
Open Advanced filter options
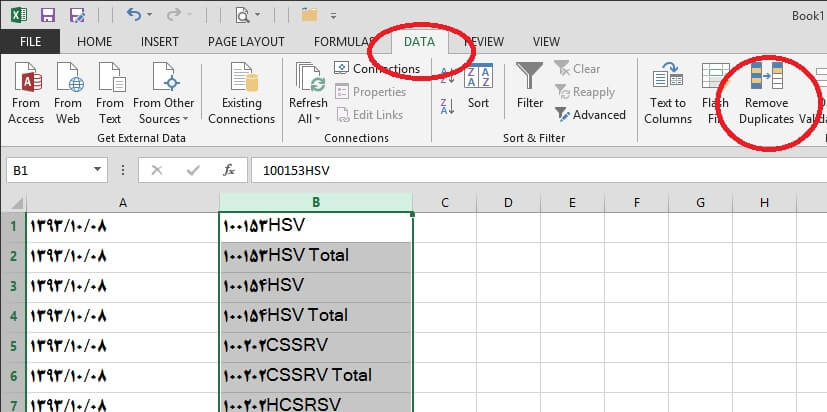pos(590,114)
